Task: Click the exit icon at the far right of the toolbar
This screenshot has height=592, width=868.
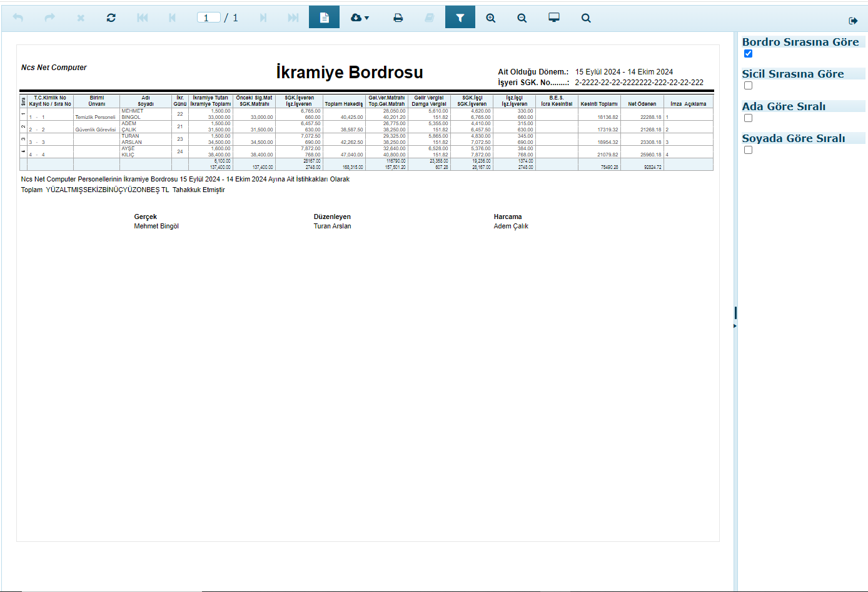Action: point(853,21)
